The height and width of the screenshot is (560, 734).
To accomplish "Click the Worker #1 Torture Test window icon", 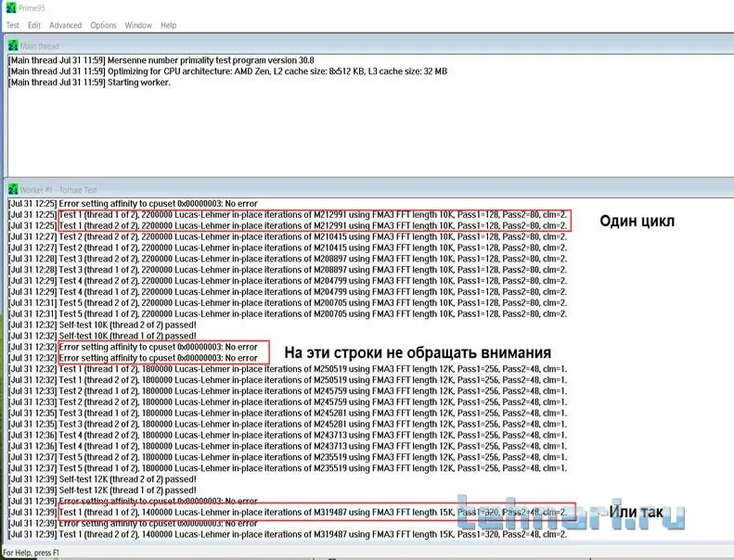I will [x=14, y=189].
